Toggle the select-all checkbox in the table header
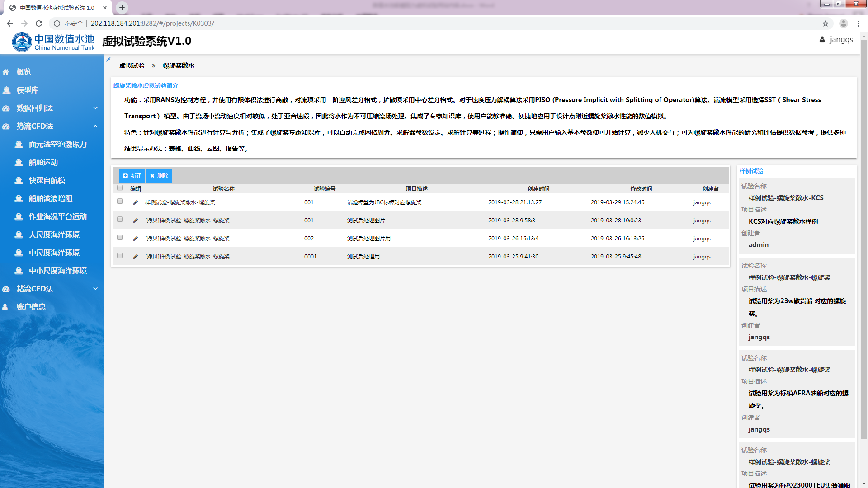 click(120, 188)
